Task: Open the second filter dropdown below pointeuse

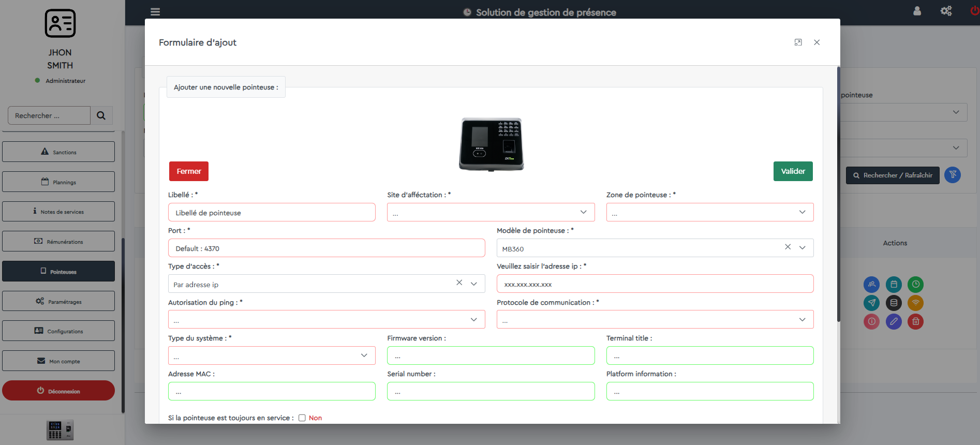Action: coord(903,148)
